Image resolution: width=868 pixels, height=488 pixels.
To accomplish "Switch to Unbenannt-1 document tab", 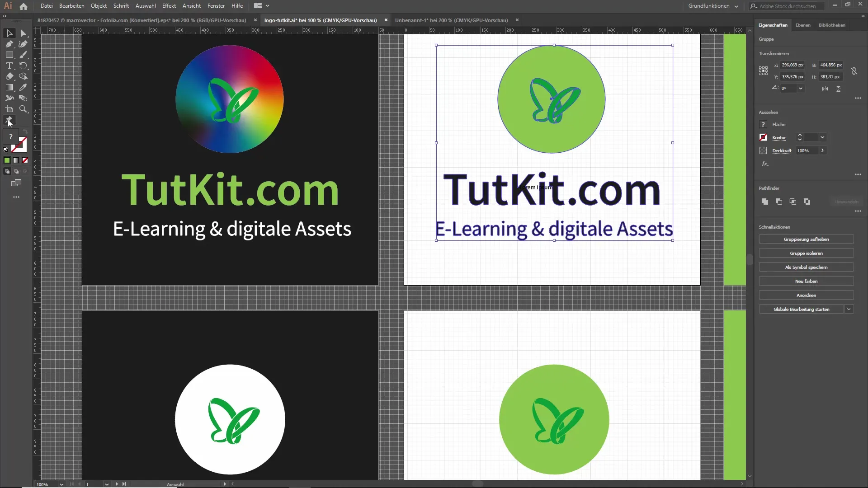I will click(451, 20).
